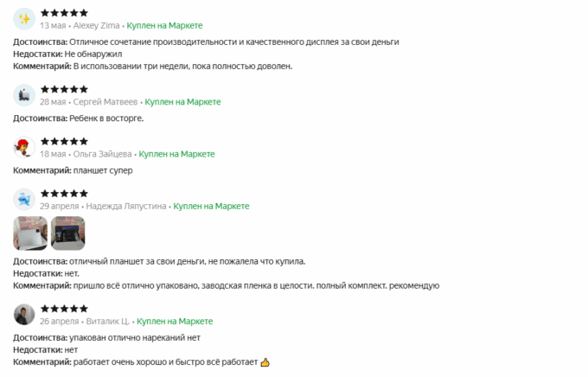Click 'Куплен на Маркете' next to Ольга Зайцева
588x377 pixels.
pos(176,154)
